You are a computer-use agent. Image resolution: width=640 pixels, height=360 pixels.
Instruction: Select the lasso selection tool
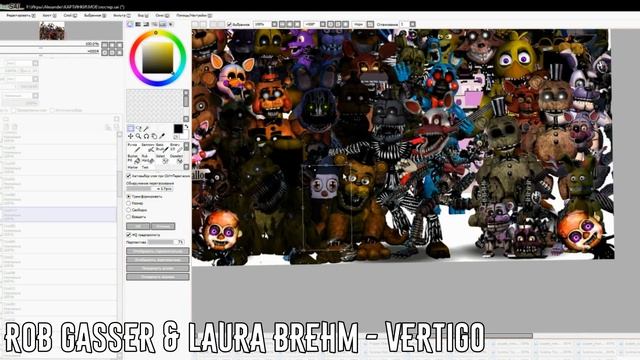coord(139,129)
